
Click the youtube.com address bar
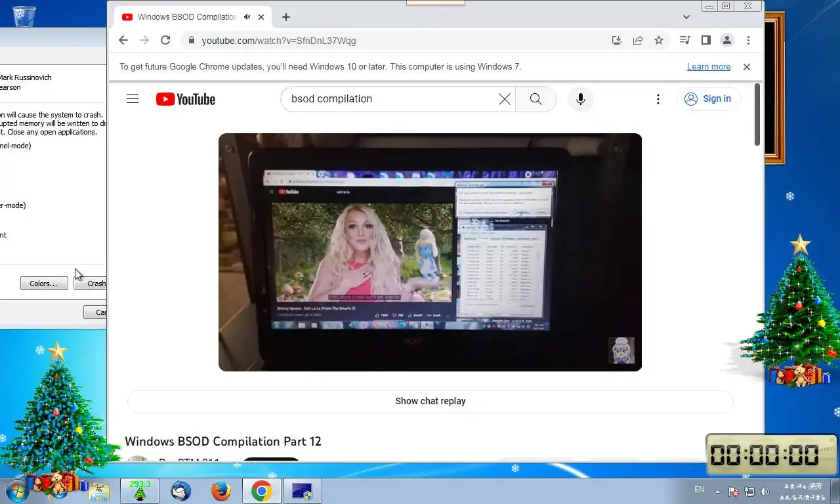(394, 41)
